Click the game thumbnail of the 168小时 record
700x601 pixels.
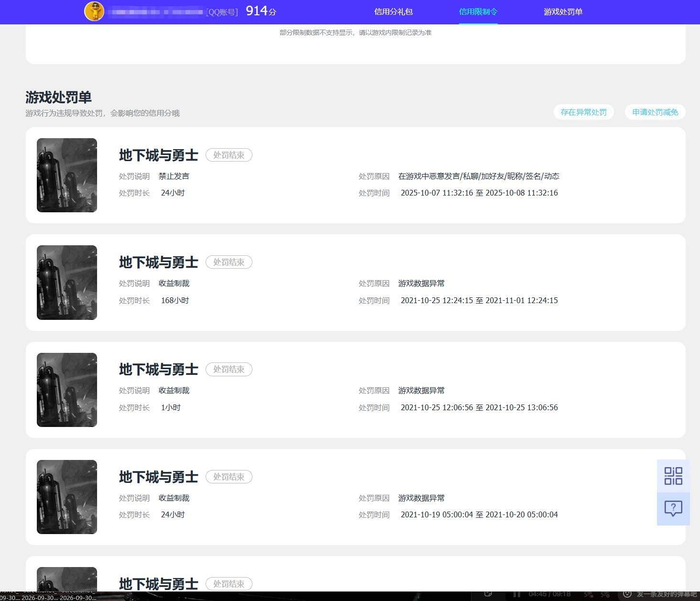[x=67, y=283]
